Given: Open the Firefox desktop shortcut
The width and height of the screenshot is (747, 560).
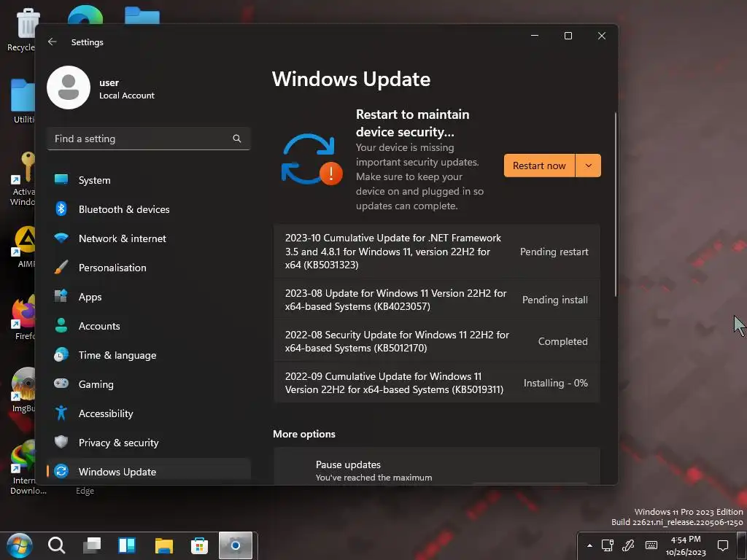Looking at the screenshot, I should pyautogui.click(x=24, y=317).
